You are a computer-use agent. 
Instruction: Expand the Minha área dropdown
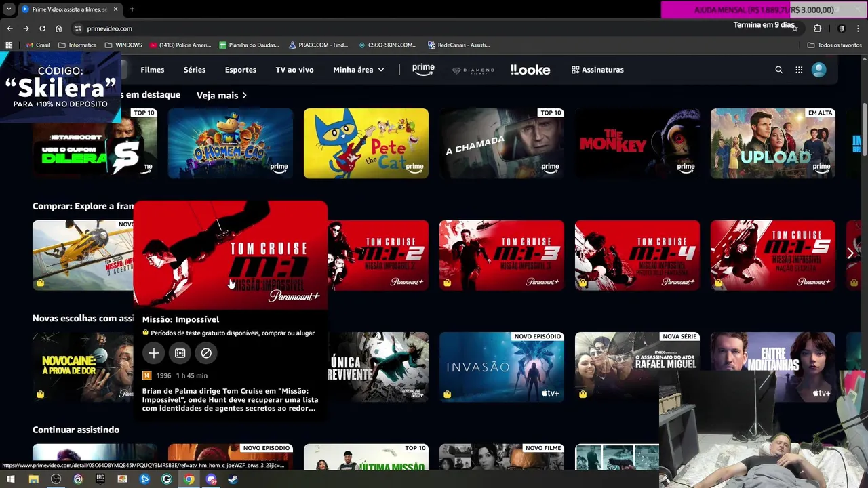[x=358, y=70]
